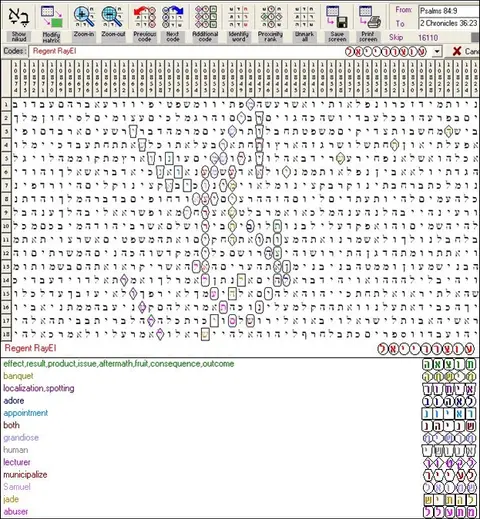Select matrix row number 12 header
This screenshot has width=480, height=519.
click(6, 253)
